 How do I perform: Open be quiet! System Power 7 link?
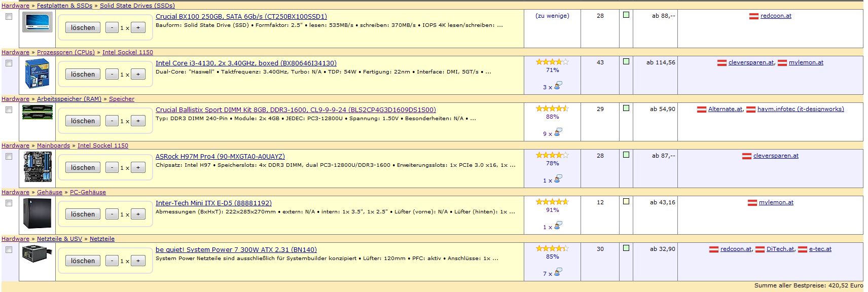click(236, 250)
